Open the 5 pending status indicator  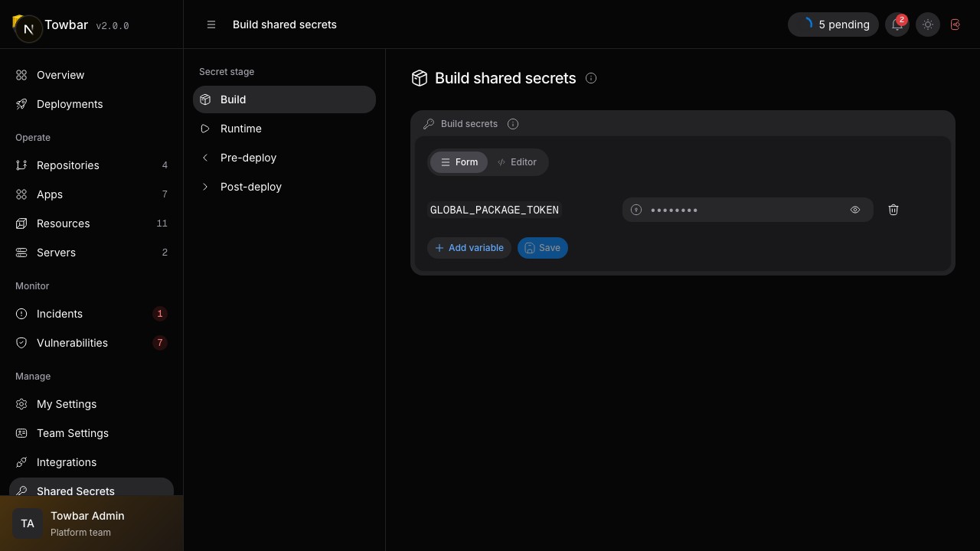[833, 24]
